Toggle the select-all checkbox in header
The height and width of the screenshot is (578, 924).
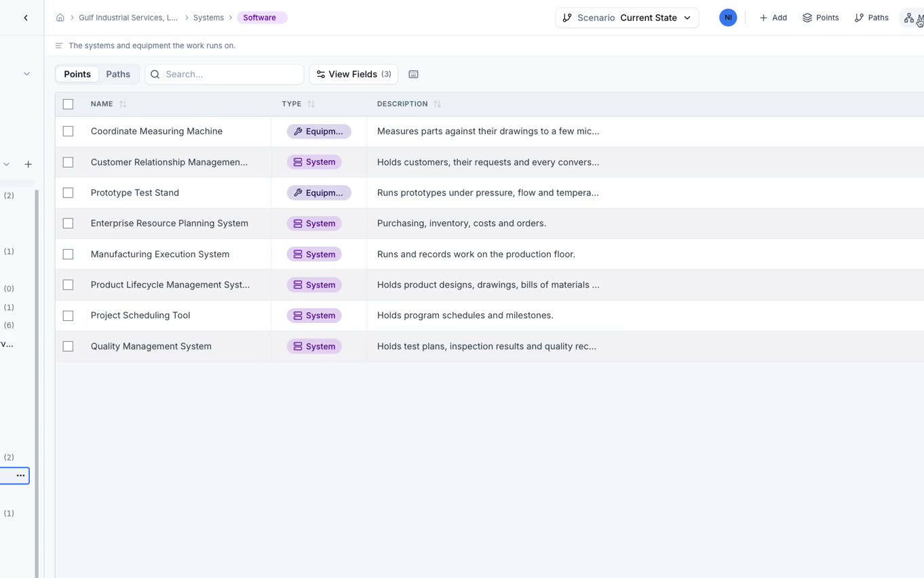(x=68, y=104)
